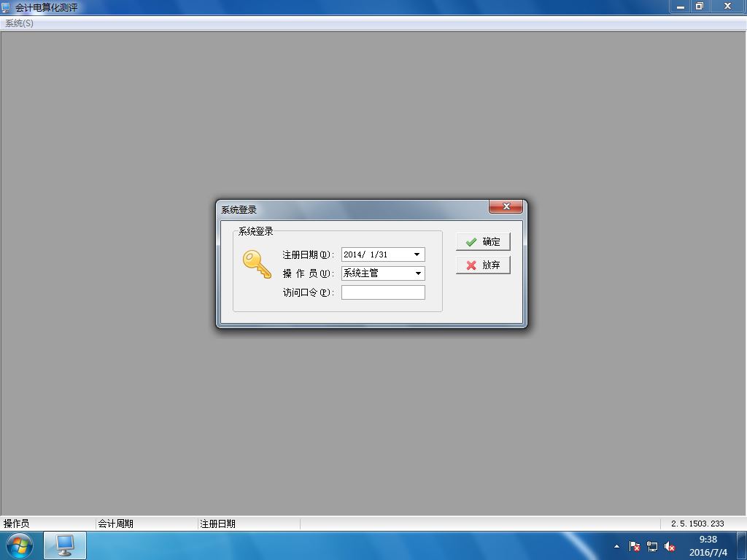This screenshot has height=560, width=747.
Task: Click the 确定 confirm button
Action: coord(483,241)
